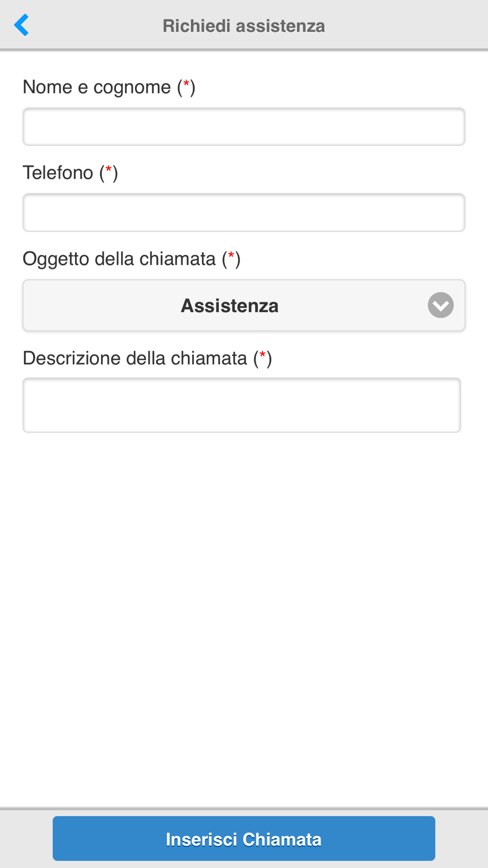Click the gray footer bar beside Inserisci Chiamata
The height and width of the screenshot is (868, 488).
pyautogui.click(x=462, y=838)
